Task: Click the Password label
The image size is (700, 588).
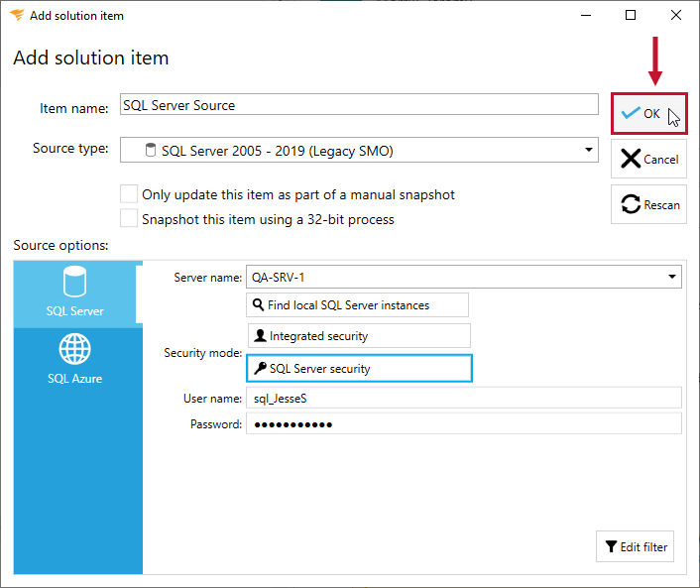Action: [216, 424]
